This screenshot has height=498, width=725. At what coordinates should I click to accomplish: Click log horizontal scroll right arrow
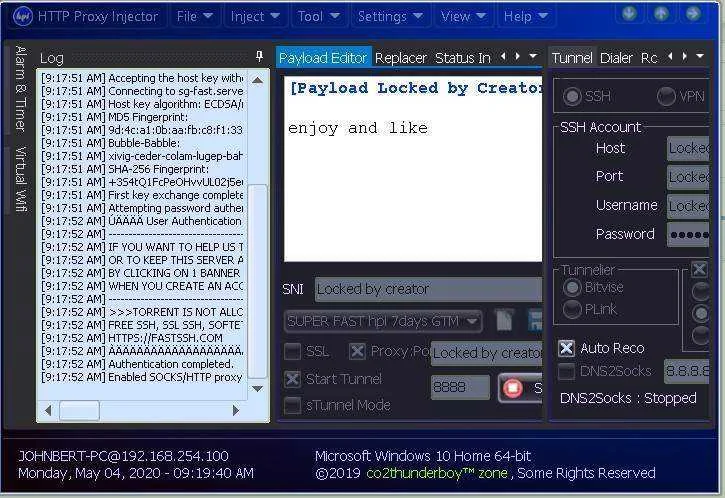(x=236, y=410)
